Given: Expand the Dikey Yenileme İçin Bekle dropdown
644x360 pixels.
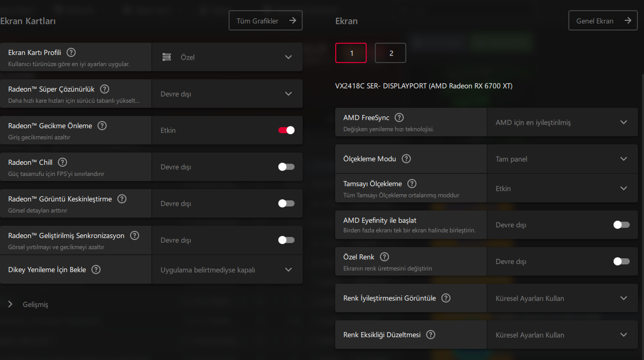Looking at the screenshot, I should coord(227,269).
